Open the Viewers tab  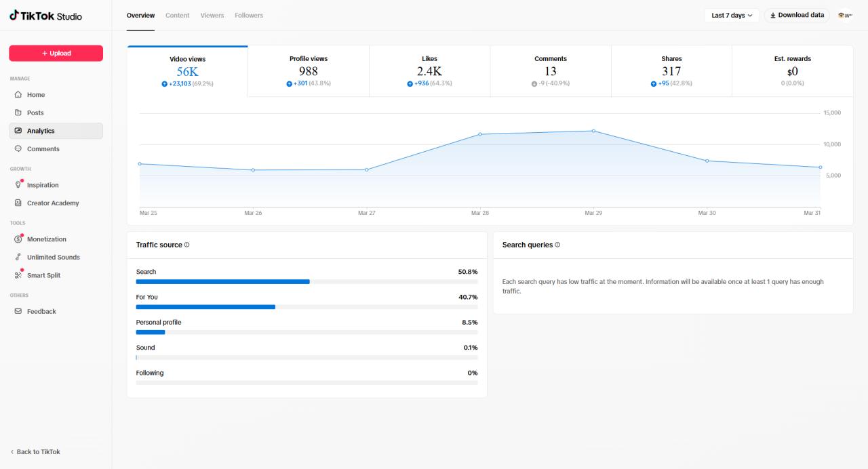coord(212,15)
